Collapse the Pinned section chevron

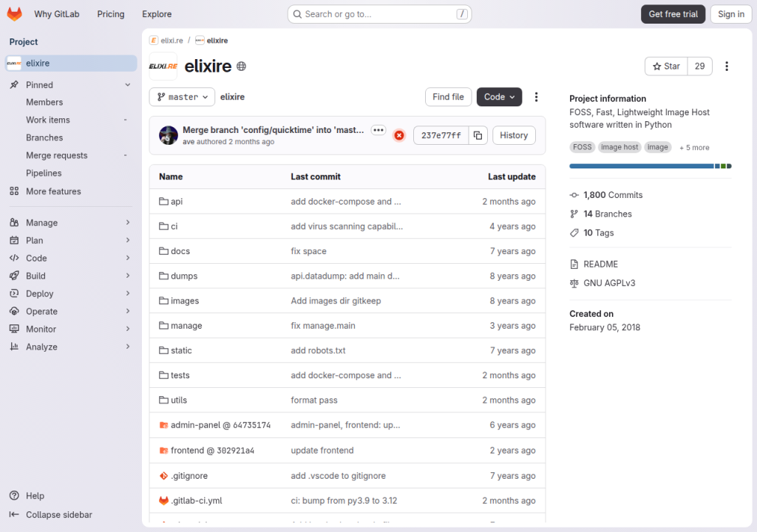point(127,84)
